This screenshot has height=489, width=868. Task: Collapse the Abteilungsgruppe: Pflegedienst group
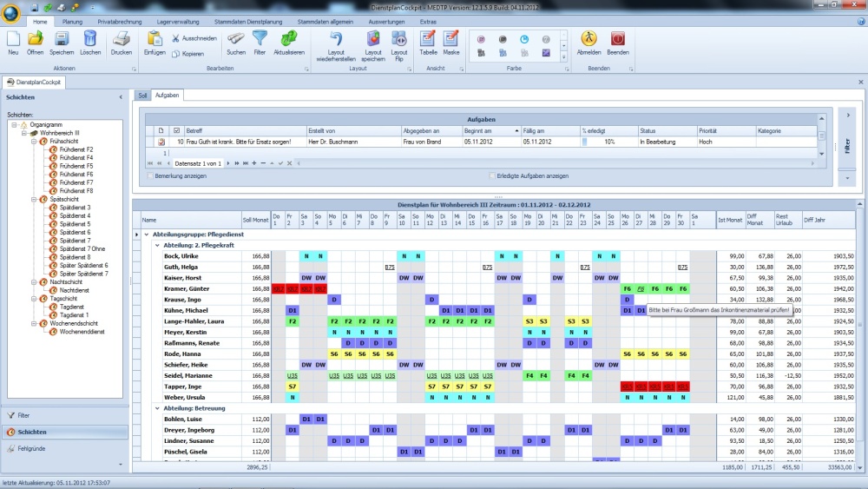click(x=147, y=235)
